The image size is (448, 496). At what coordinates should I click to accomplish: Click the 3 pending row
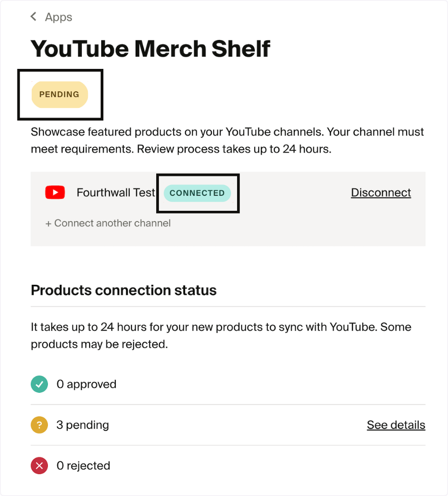click(x=83, y=425)
